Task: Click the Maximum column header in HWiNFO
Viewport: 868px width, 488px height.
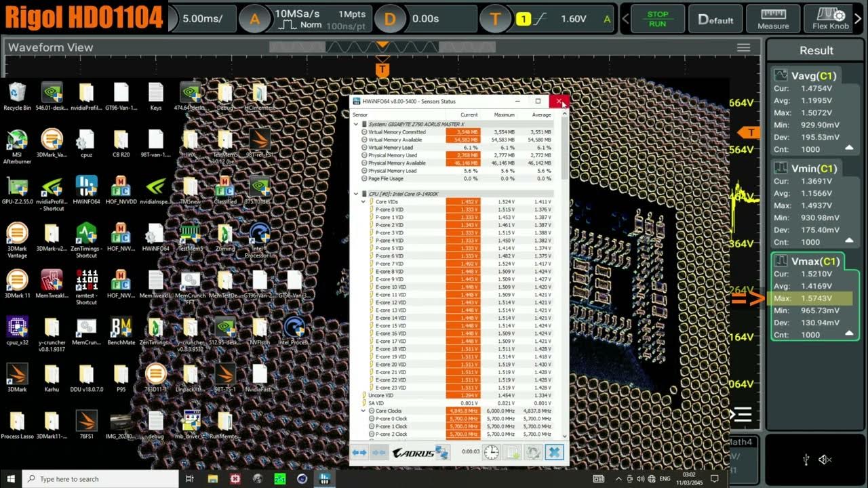Action: pyautogui.click(x=505, y=115)
